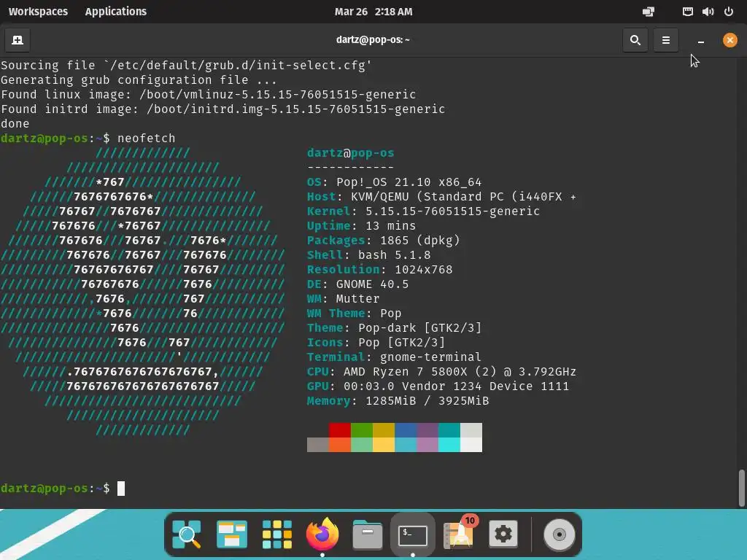Open the Workspaces overview
The width and height of the screenshot is (747, 560).
(x=38, y=12)
